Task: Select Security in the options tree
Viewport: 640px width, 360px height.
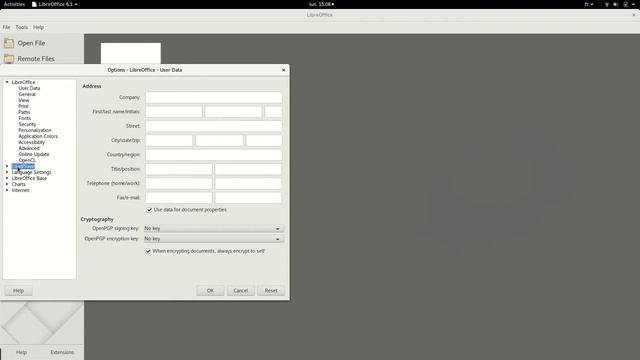Action: pyautogui.click(x=27, y=124)
